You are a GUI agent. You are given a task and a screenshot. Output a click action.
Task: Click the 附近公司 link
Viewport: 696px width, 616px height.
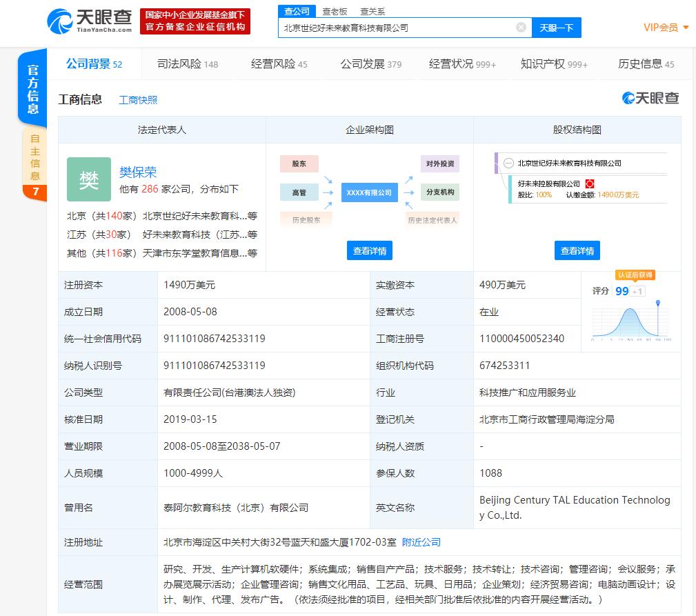click(421, 542)
